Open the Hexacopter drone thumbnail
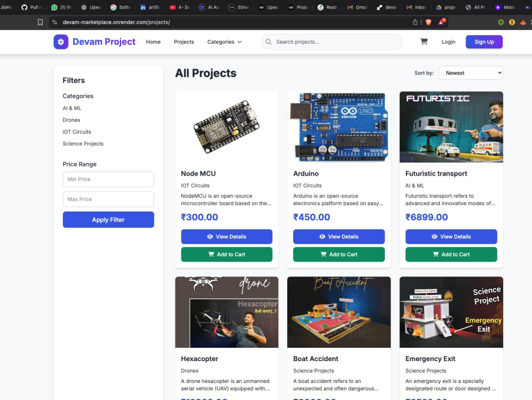Image resolution: width=532 pixels, height=400 pixels. point(227,312)
